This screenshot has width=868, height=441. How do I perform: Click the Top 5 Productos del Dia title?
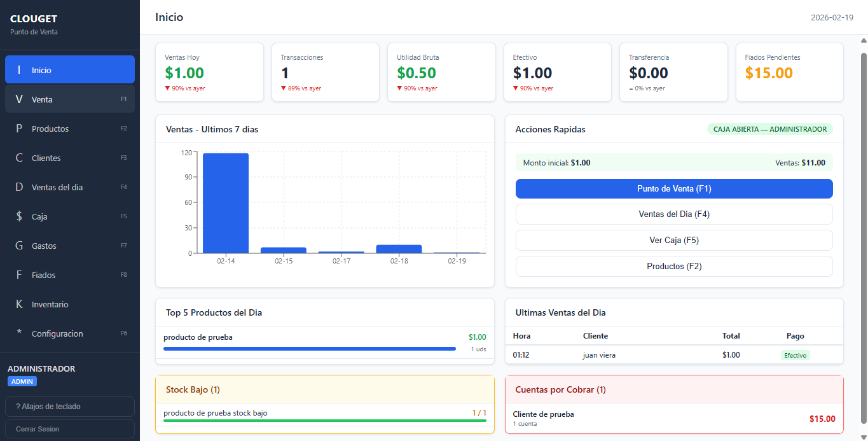(x=214, y=312)
